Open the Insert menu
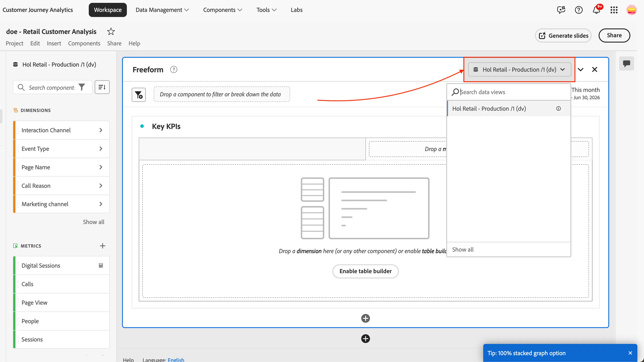644x362 pixels. [54, 43]
